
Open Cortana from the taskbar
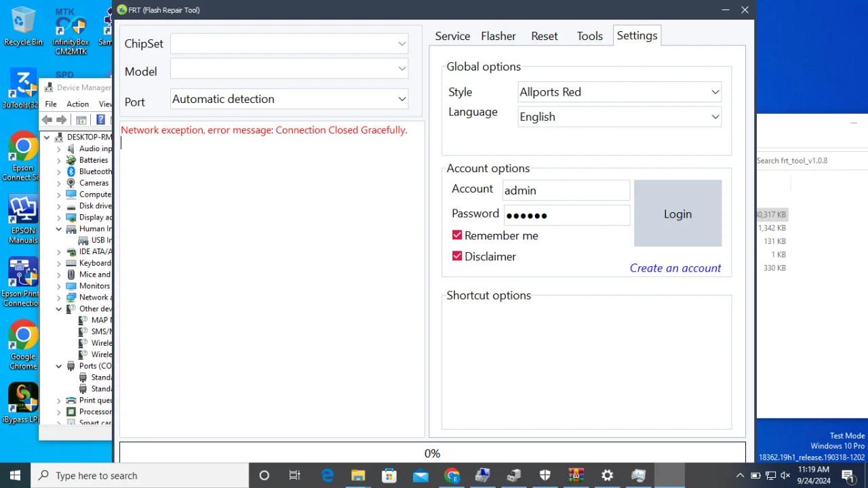point(264,475)
